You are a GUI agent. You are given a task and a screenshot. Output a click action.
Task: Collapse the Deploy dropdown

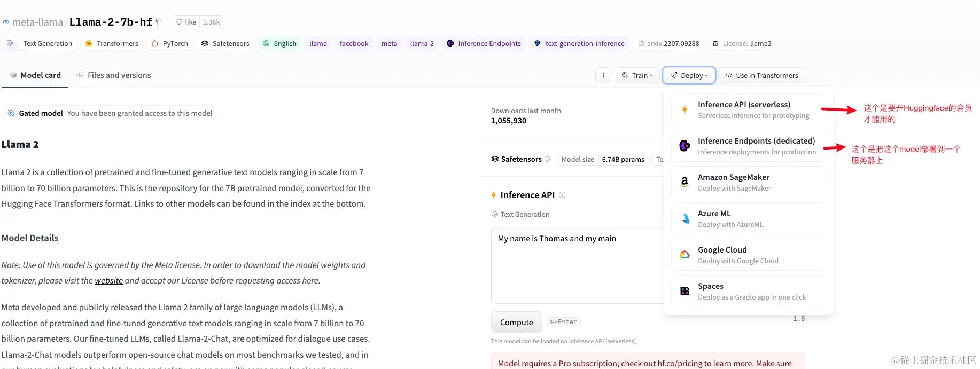point(689,75)
